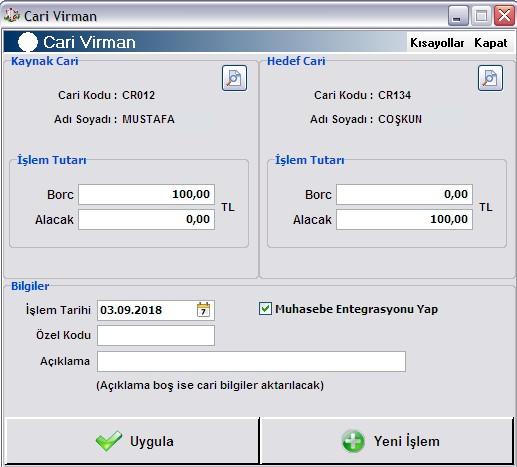
Task: Open the İşlem Tarihi calendar picker
Action: (203, 310)
